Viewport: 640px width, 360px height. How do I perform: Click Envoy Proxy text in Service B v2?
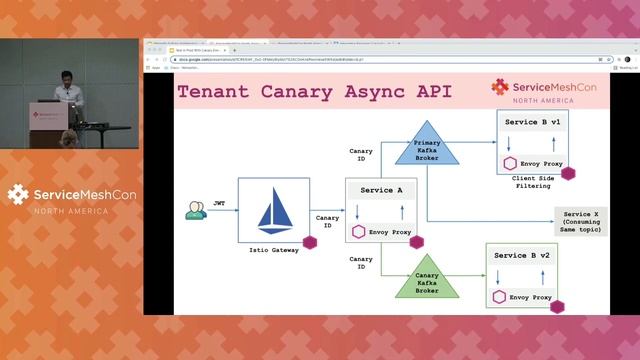click(530, 298)
